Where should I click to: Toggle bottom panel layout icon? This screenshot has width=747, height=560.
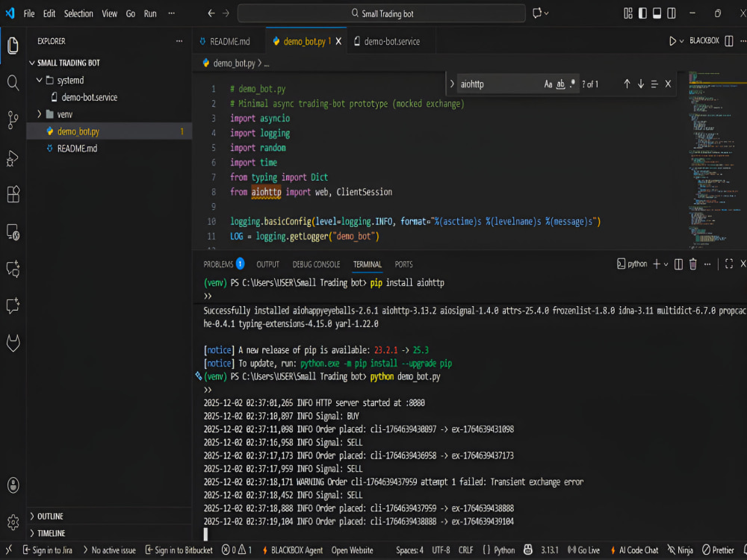[x=657, y=13]
